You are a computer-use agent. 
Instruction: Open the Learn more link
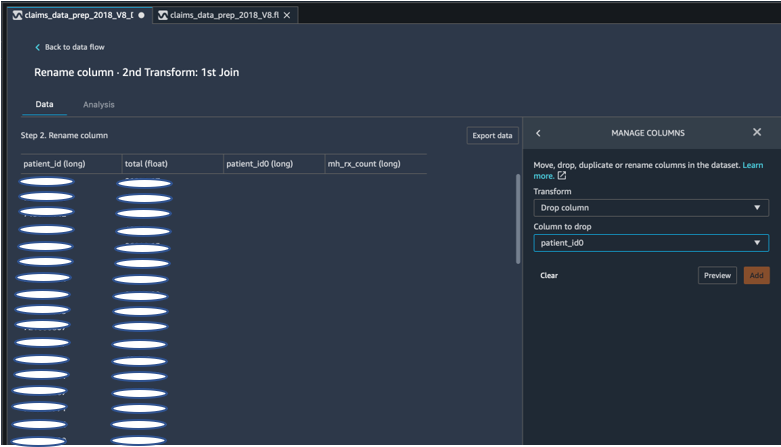pyautogui.click(x=752, y=164)
